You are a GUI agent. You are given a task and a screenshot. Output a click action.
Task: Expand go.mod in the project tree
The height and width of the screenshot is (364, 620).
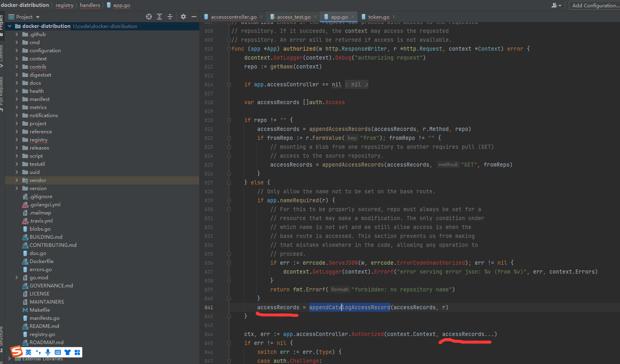point(16,277)
